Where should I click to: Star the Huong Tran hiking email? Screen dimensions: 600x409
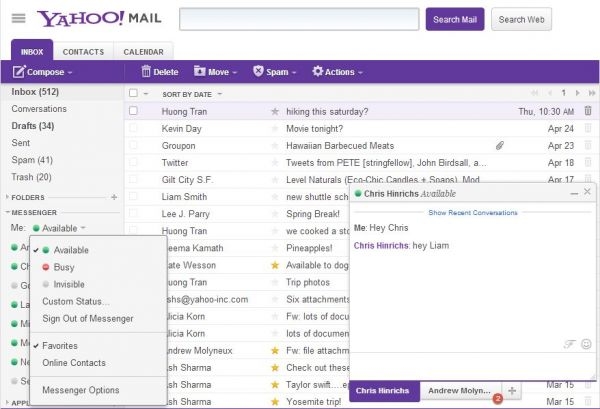(275, 112)
